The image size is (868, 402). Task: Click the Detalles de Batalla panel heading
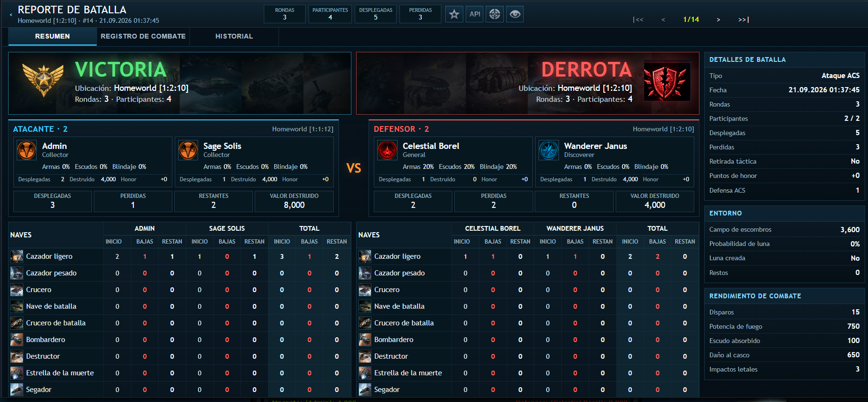pyautogui.click(x=748, y=59)
